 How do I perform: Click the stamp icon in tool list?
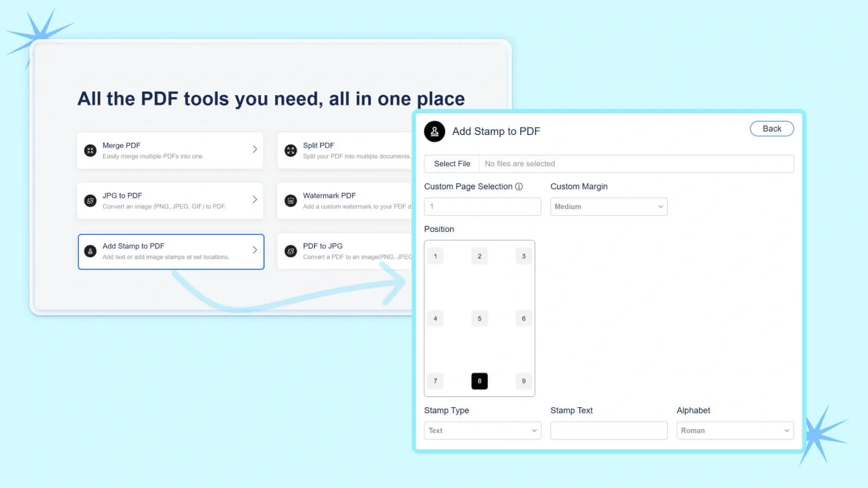[x=90, y=251]
